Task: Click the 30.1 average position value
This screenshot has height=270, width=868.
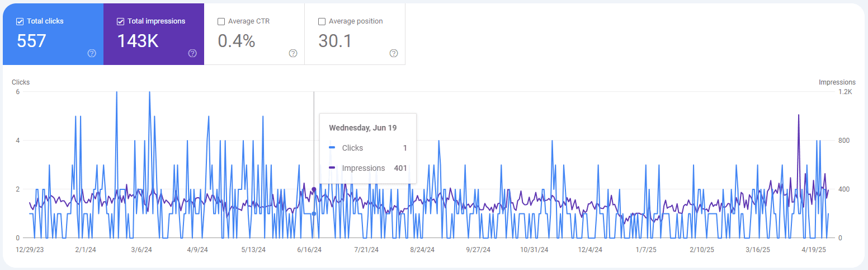Action: pos(335,41)
